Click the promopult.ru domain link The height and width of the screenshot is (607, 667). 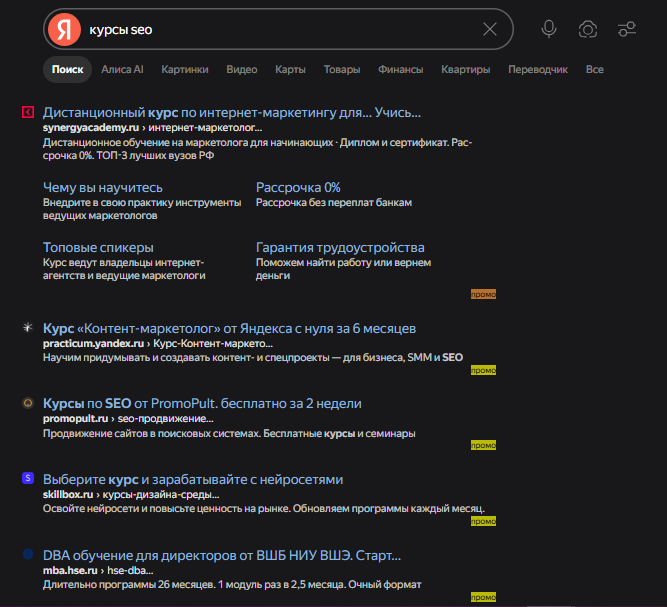click(75, 419)
